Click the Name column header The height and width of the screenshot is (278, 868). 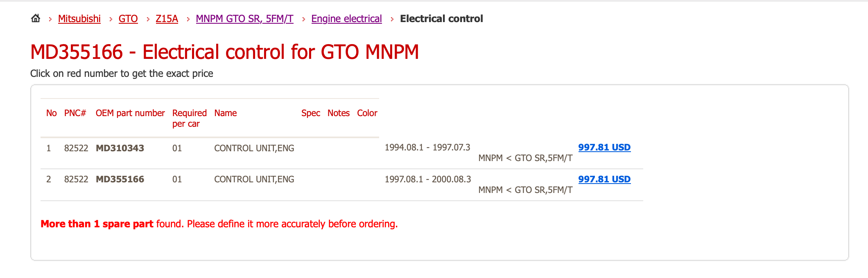226,113
